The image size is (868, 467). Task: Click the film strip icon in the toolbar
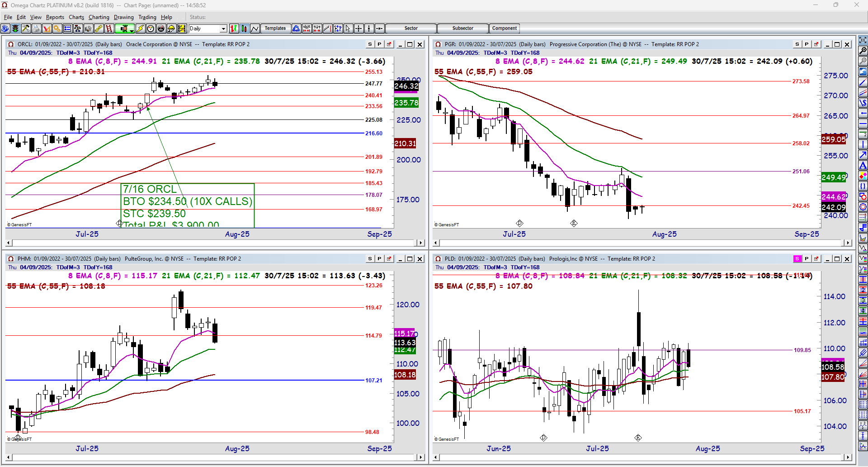click(x=182, y=29)
